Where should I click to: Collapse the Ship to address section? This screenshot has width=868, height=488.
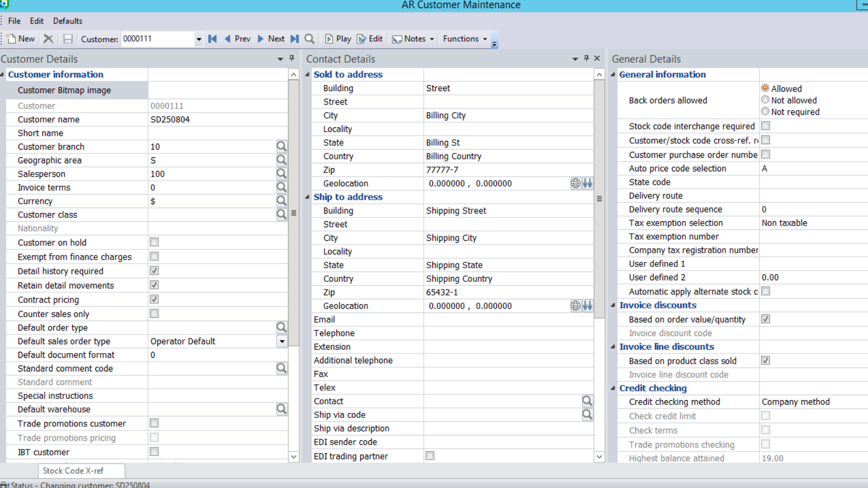click(x=308, y=197)
